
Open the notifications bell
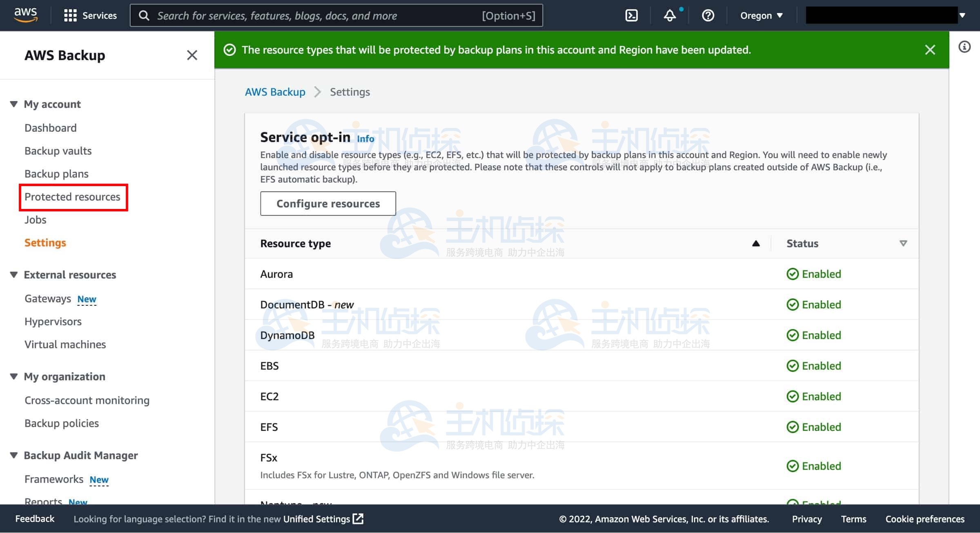tap(670, 16)
